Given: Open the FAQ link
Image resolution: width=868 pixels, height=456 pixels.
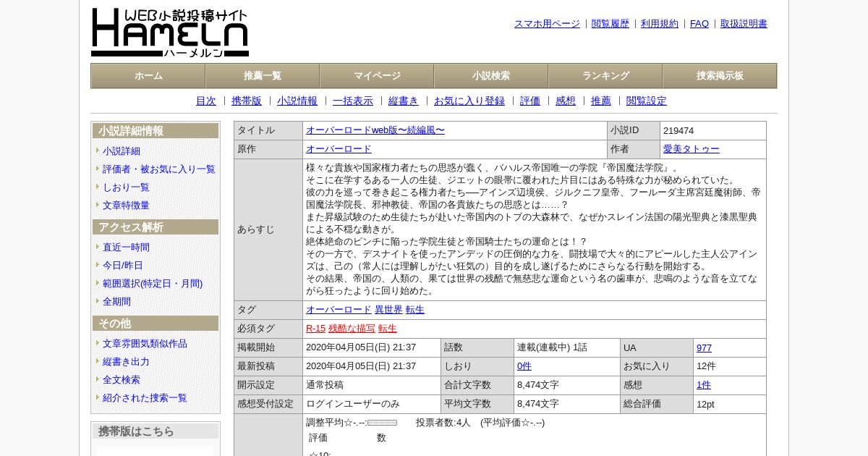Looking at the screenshot, I should [x=699, y=24].
